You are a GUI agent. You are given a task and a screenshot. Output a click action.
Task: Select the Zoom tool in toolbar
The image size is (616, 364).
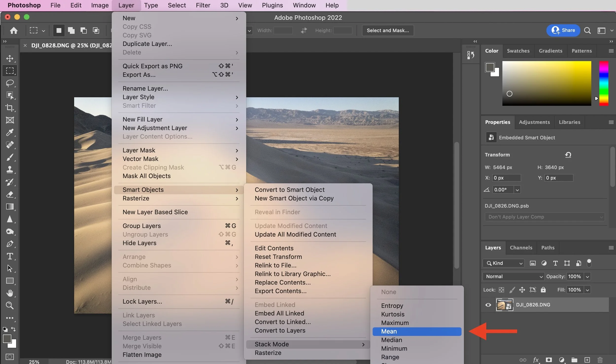point(10,306)
